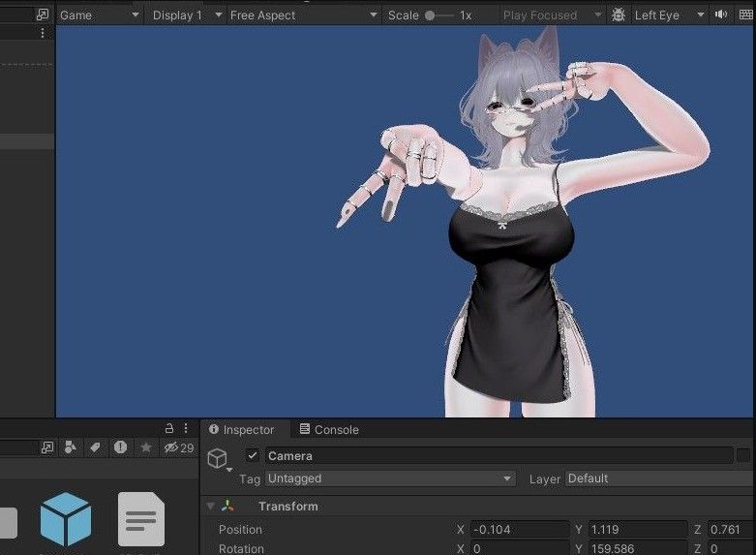This screenshot has width=756, height=555.
Task: Click the Transform component icon
Action: click(227, 506)
